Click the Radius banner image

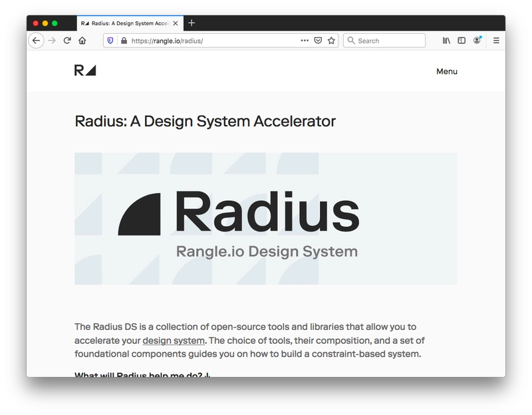[266, 219]
